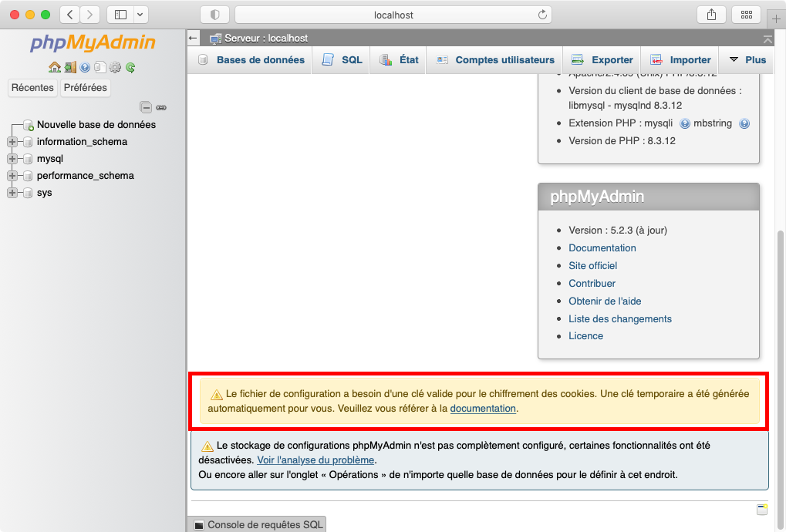Click Safari address bar showing localhost
The width and height of the screenshot is (786, 532).
[x=393, y=15]
